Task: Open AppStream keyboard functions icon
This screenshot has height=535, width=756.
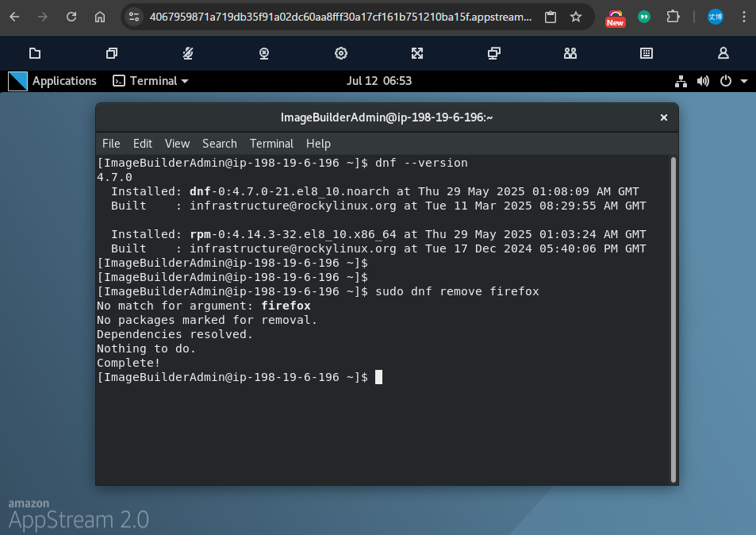Action: tap(647, 53)
